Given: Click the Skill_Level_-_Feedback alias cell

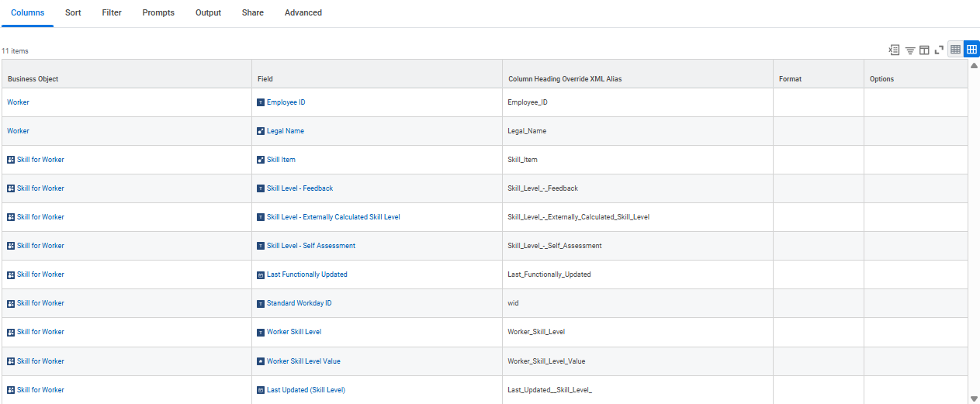Looking at the screenshot, I should tap(638, 188).
